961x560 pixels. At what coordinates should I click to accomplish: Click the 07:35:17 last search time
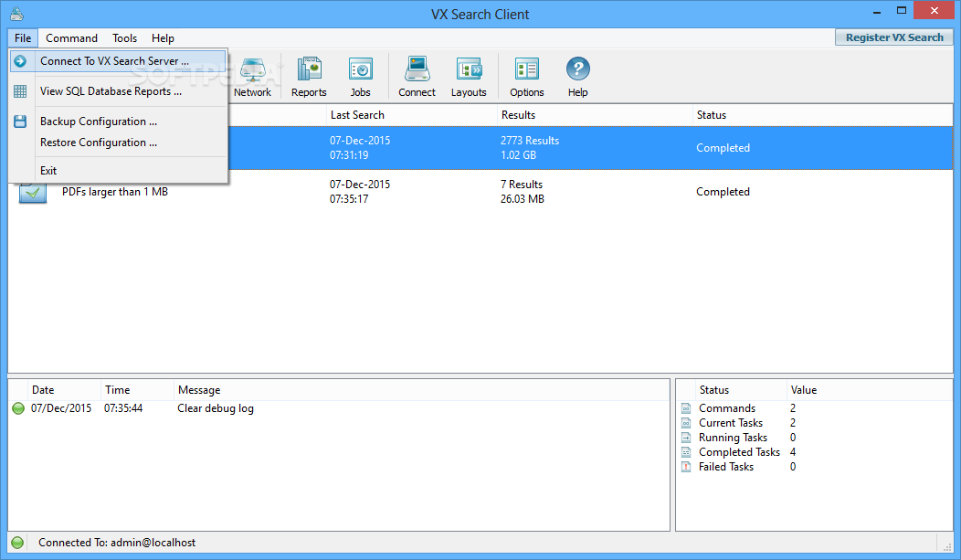(349, 199)
